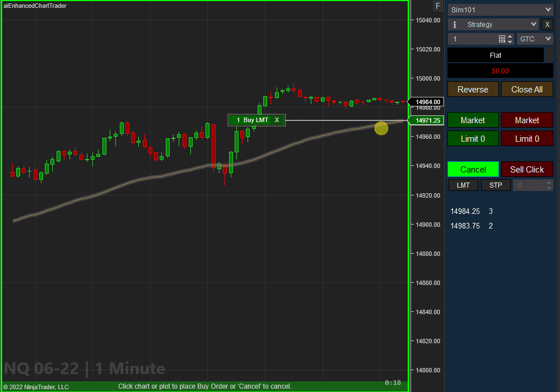This screenshot has height=392, width=560.
Task: Click the green Cancel button
Action: click(473, 169)
